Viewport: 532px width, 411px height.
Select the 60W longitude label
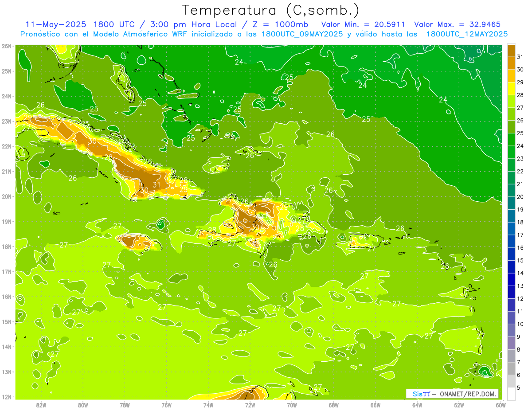[x=501, y=404]
